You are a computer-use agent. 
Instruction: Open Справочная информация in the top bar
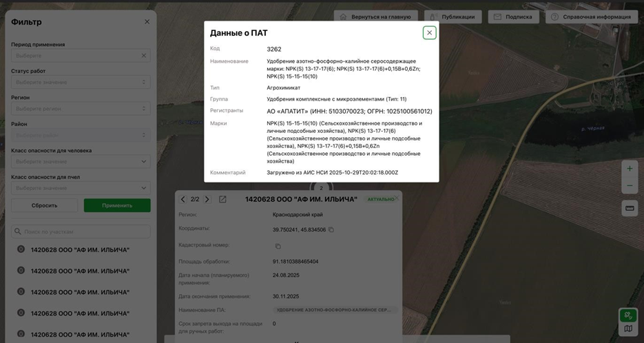coord(592,17)
